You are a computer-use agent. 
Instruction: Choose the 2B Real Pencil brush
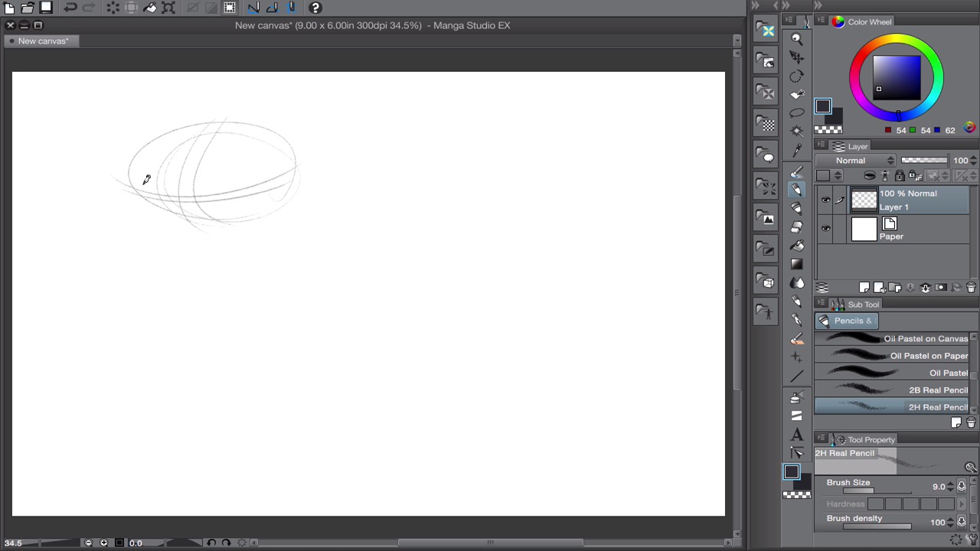(892, 390)
